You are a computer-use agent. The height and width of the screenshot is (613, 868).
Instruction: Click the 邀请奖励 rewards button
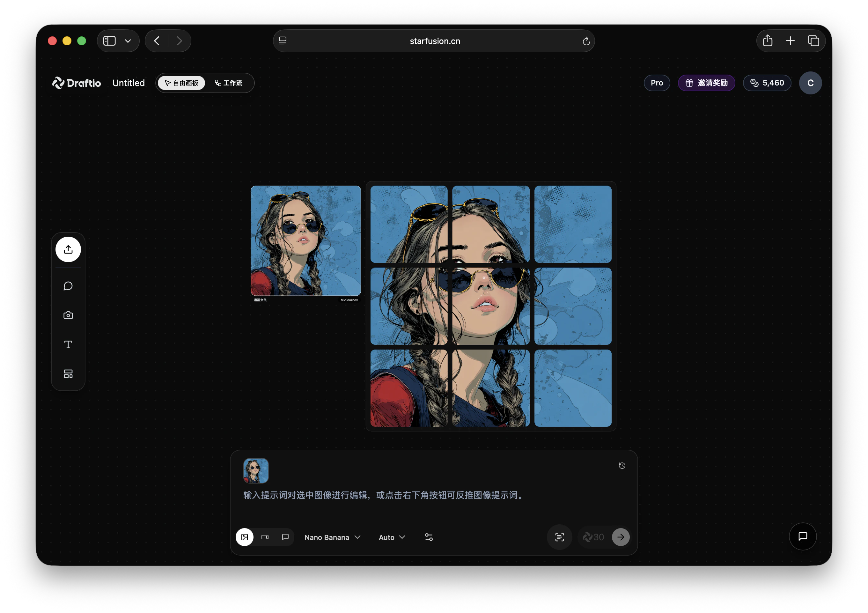[x=706, y=83]
